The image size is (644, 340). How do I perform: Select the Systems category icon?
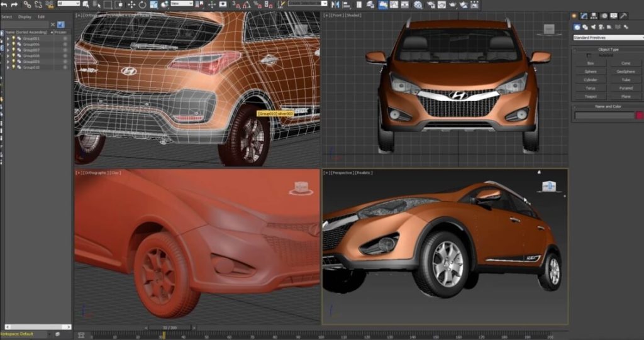coord(626,27)
